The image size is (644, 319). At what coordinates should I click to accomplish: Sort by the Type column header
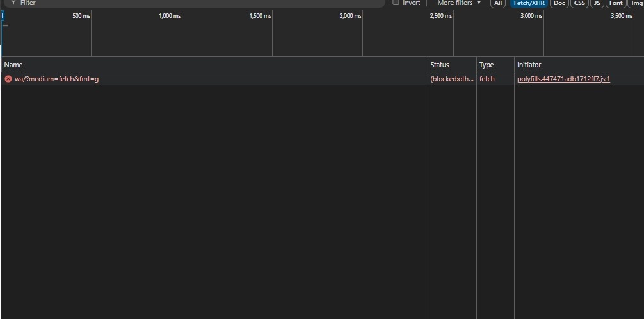[x=487, y=65]
